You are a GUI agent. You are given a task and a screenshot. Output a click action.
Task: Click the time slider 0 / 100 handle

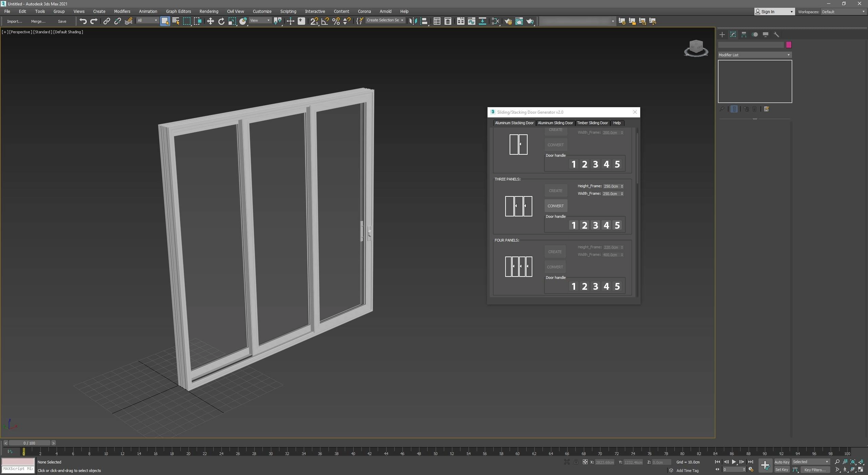click(x=29, y=443)
